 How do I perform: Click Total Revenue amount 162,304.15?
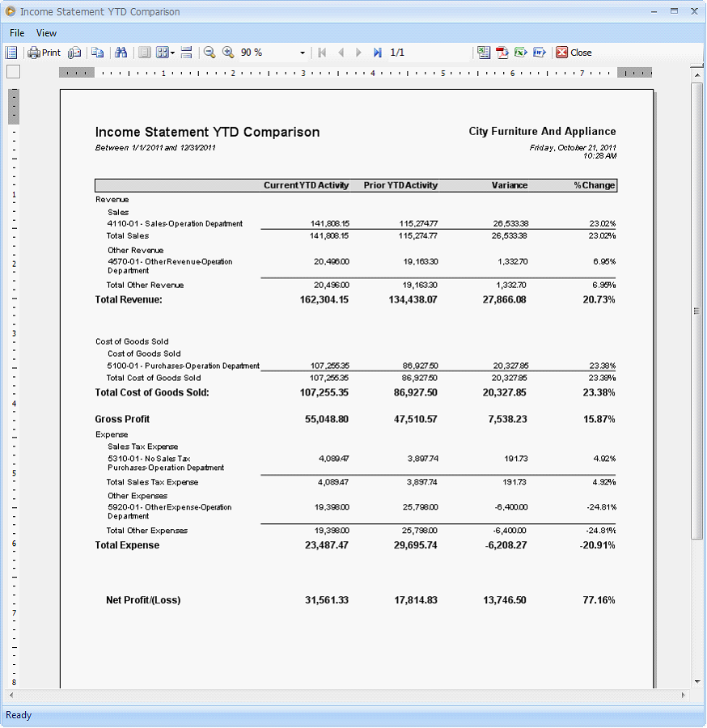coord(324,299)
